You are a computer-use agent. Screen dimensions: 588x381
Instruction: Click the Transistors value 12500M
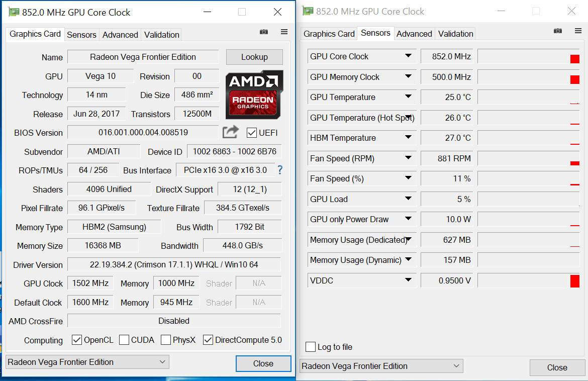click(197, 114)
